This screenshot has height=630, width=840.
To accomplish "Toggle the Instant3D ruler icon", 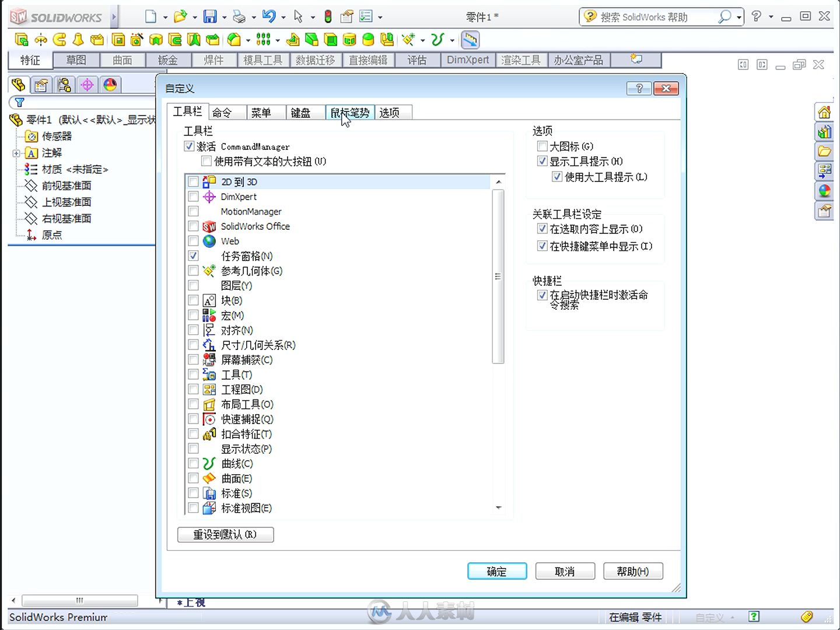I will (x=470, y=40).
